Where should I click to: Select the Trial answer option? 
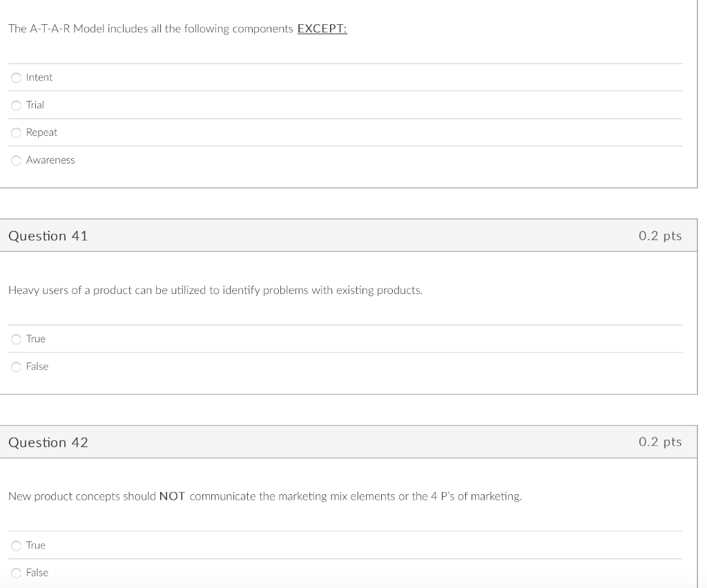coord(15,105)
